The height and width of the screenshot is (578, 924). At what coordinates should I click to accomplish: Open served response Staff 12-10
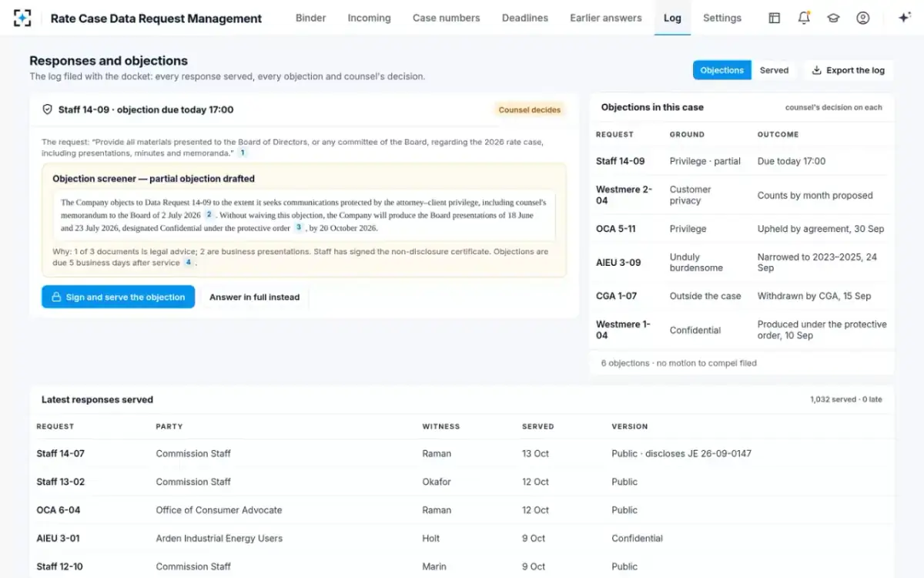tap(462, 566)
